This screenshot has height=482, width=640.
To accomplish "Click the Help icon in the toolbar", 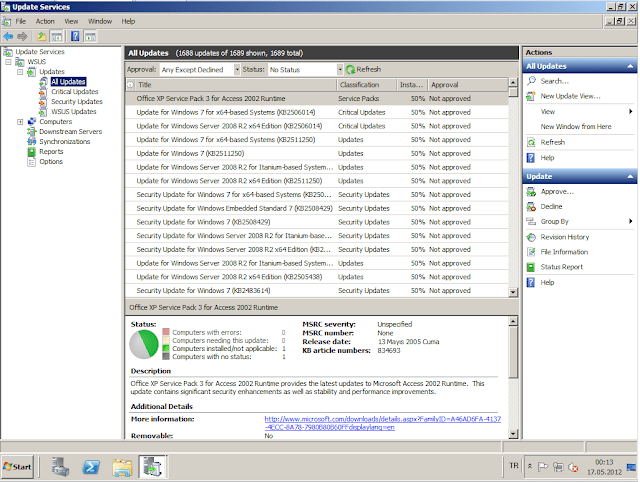I will pos(75,35).
